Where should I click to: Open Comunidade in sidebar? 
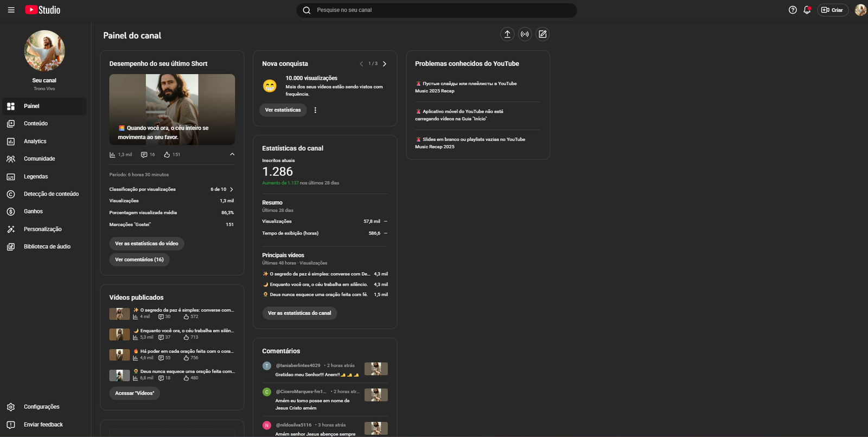[x=44, y=159]
